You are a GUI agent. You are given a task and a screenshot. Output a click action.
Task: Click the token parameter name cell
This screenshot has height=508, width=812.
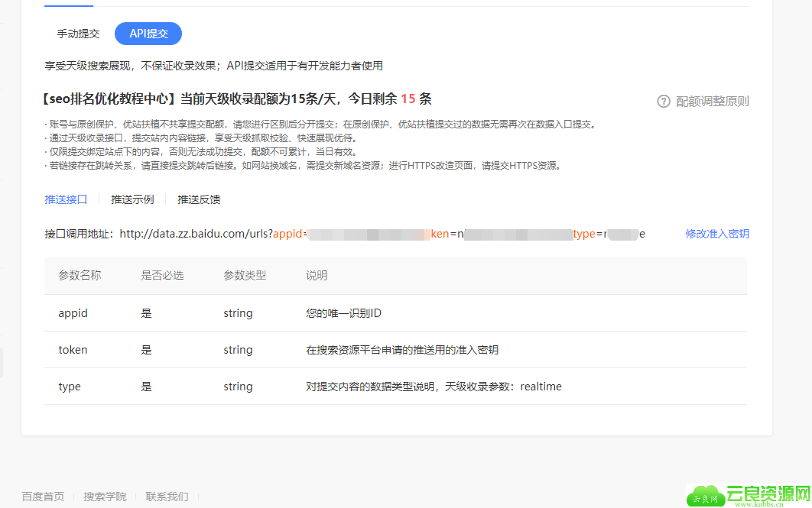(x=73, y=350)
